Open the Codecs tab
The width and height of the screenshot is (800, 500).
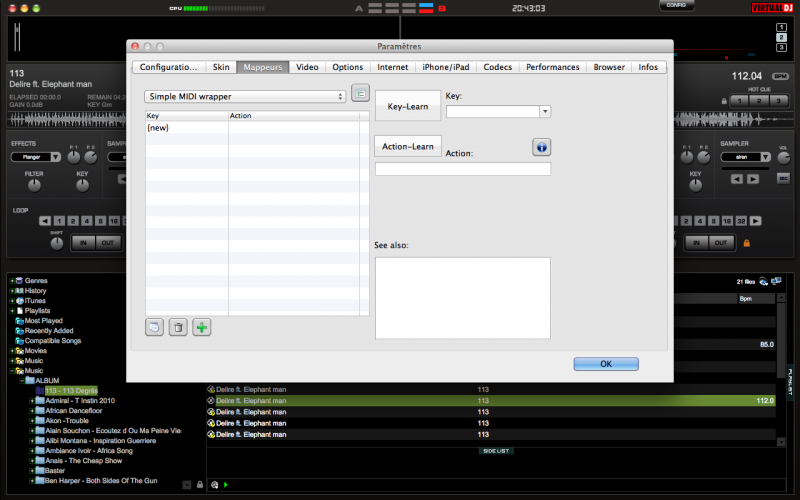pos(497,67)
